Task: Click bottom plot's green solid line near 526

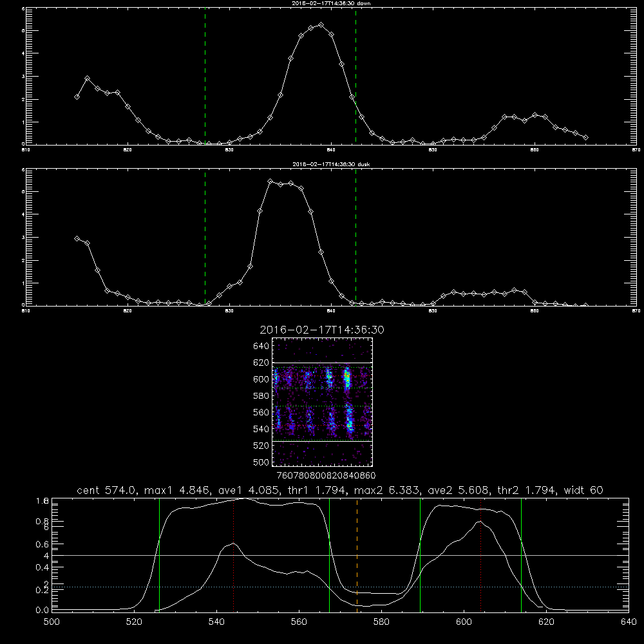Action: tap(159, 554)
